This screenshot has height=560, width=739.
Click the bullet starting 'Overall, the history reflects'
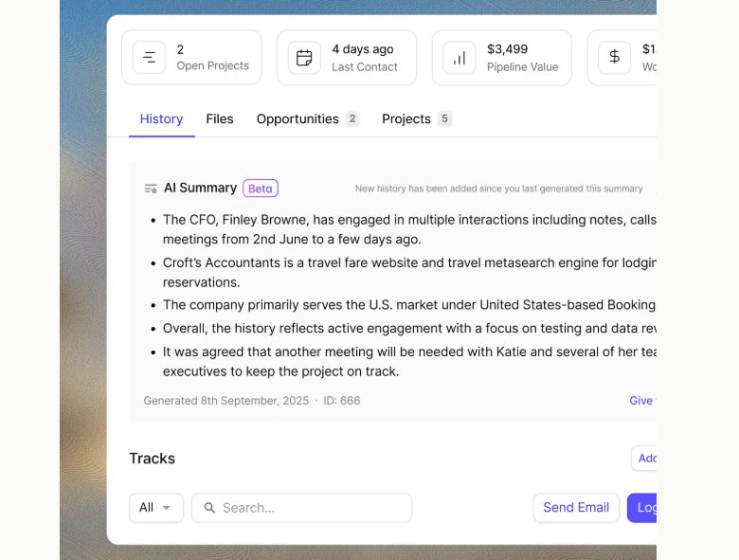pos(409,328)
